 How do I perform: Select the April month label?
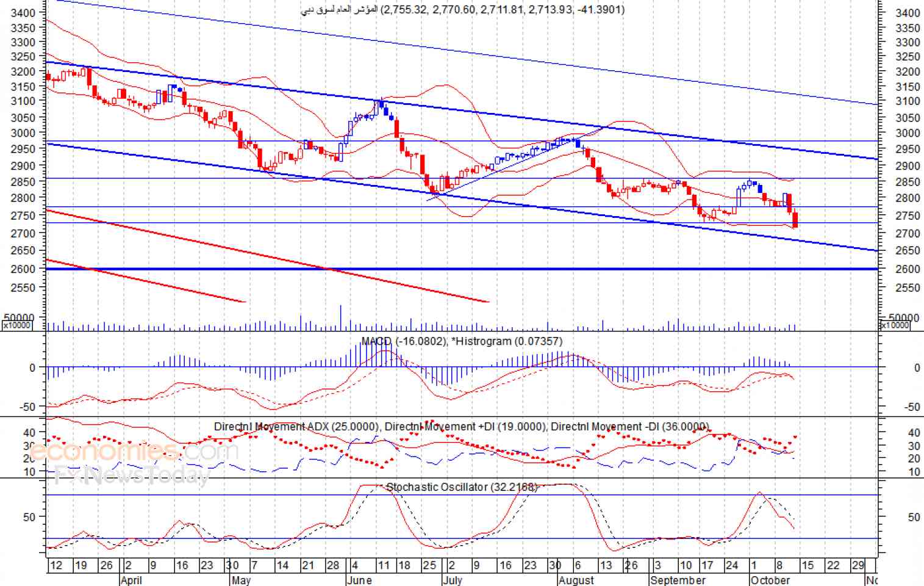click(131, 579)
